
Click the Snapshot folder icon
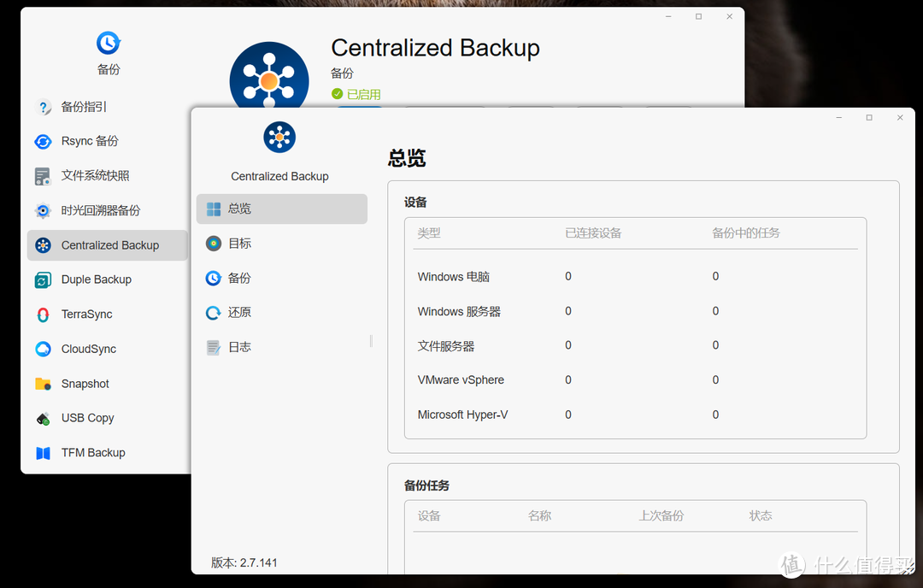43,384
